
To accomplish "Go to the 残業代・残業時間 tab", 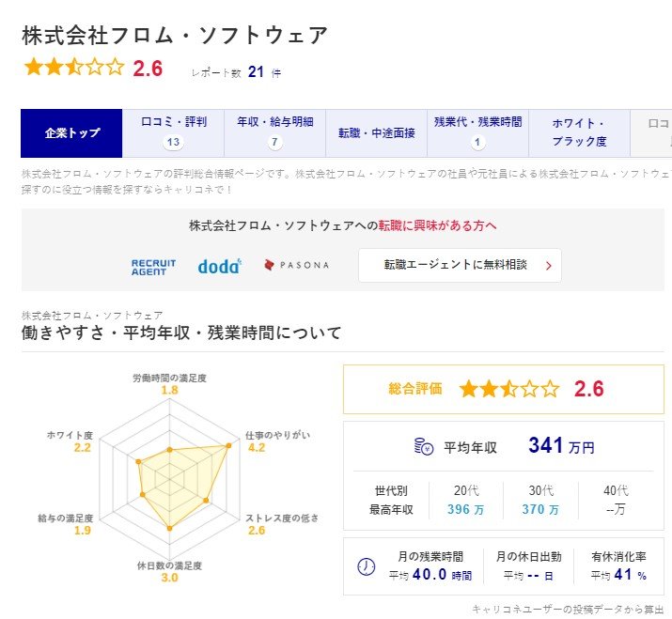I will [477, 132].
